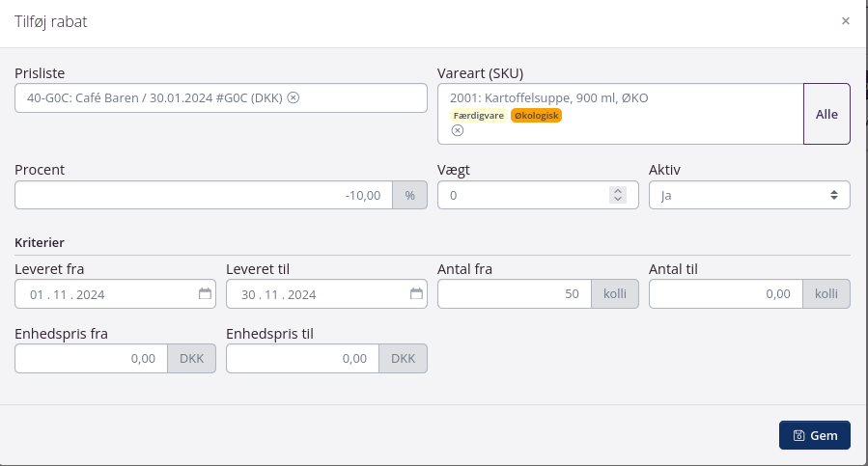This screenshot has width=868, height=466.
Task: Edit the Antal fra value
Action: [514, 294]
